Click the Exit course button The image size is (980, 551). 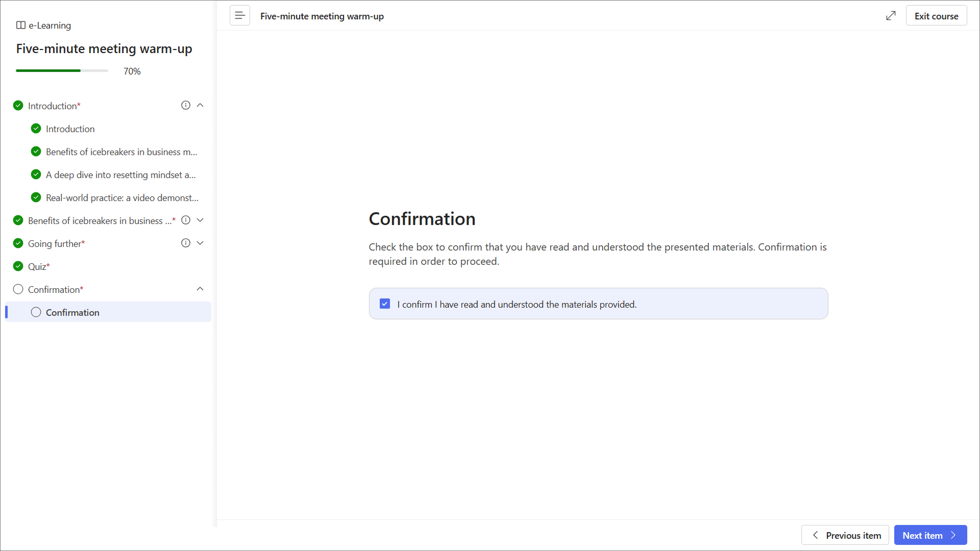936,16
